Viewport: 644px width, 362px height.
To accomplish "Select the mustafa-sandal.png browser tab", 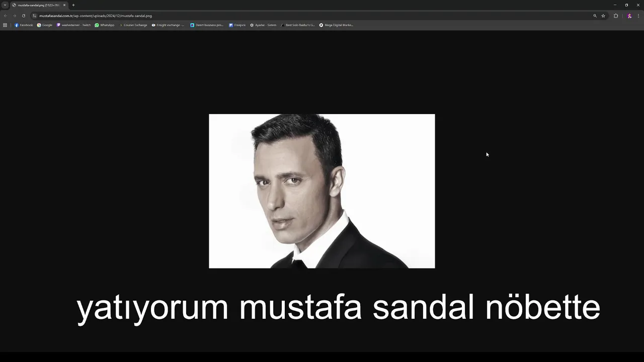I will [39, 5].
